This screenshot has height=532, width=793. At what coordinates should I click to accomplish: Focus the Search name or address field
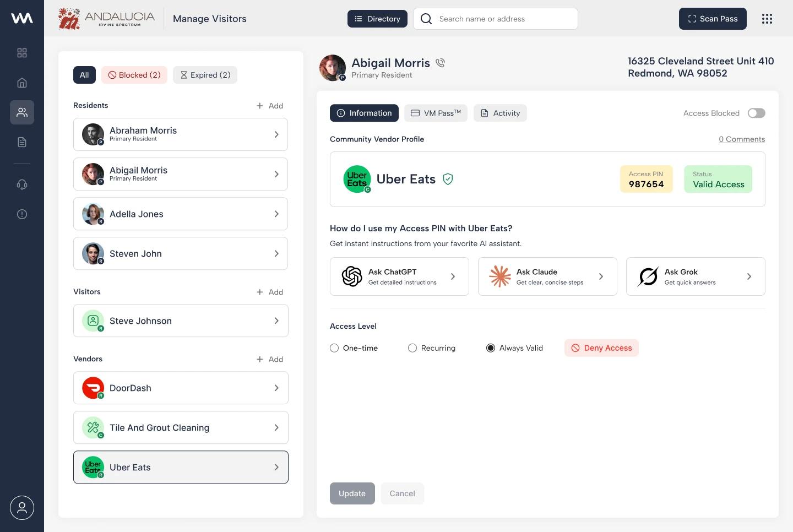(496, 19)
